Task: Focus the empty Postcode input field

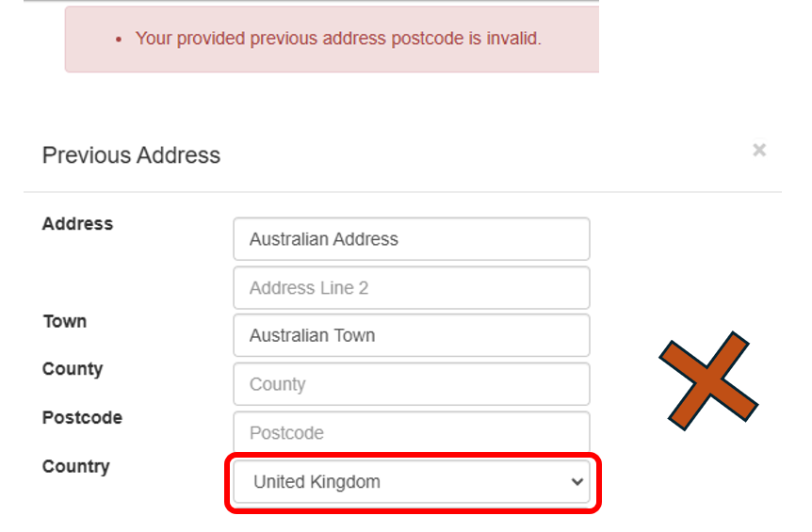Action: 411,433
